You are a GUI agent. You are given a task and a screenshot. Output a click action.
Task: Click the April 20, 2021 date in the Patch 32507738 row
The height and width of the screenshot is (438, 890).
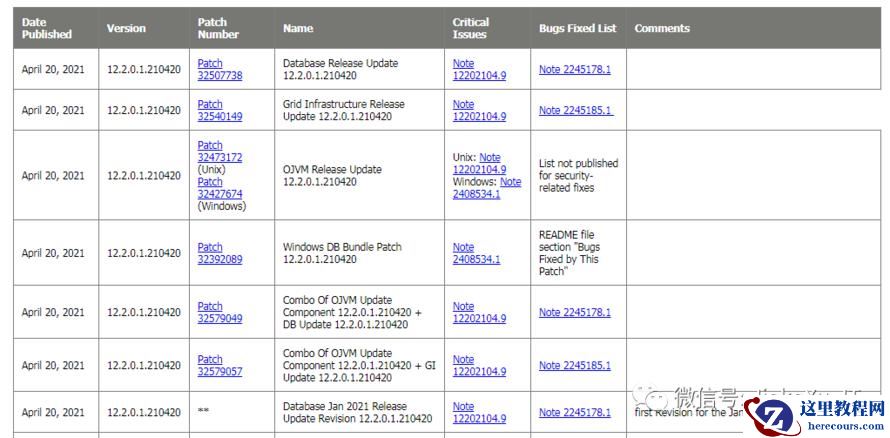[x=53, y=69]
